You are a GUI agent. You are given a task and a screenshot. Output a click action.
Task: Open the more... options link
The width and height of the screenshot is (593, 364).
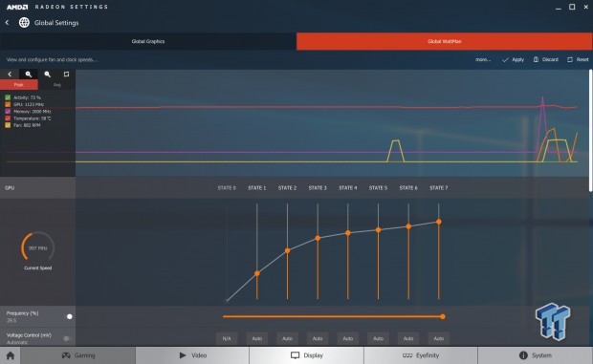click(x=483, y=59)
